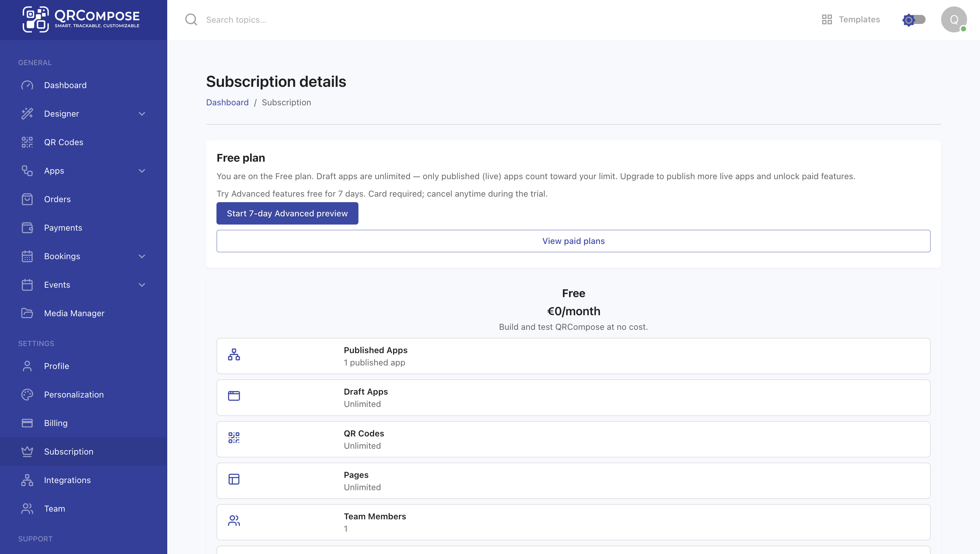Toggle the dark mode theme switch

(914, 19)
